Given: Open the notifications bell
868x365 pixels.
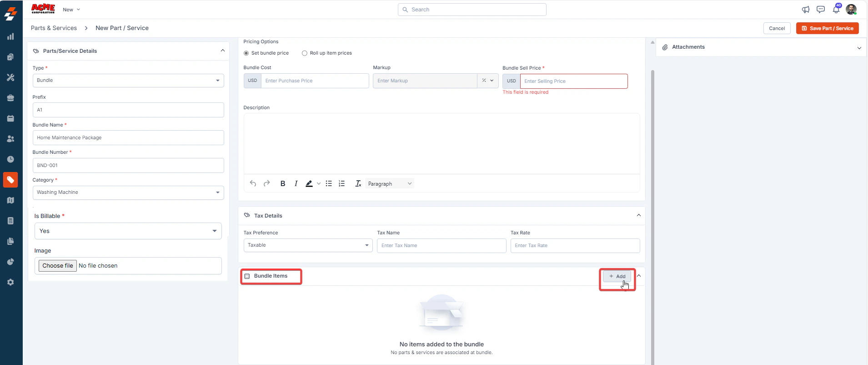Looking at the screenshot, I should pos(836,9).
